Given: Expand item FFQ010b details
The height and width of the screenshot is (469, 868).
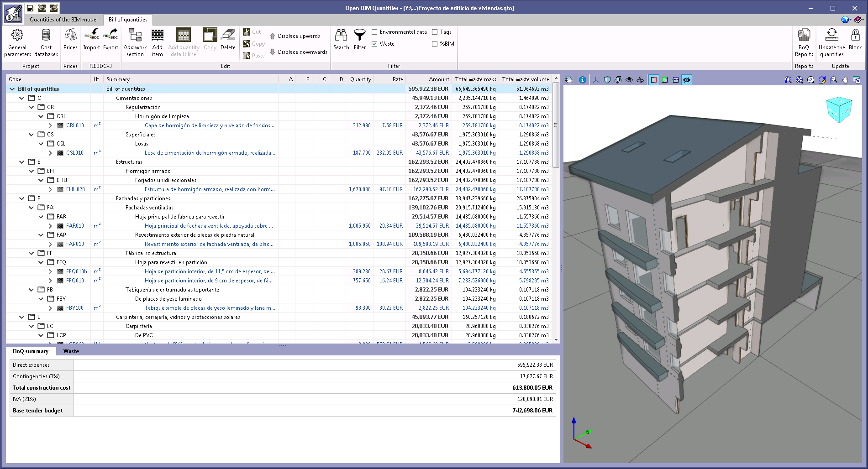Looking at the screenshot, I should tap(50, 271).
